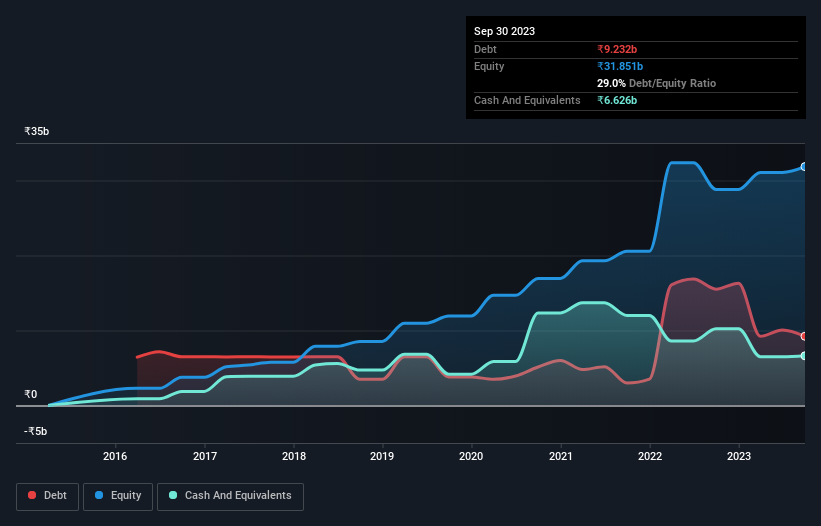
Task: Click the 29.0% Debt/Equity Ratio text
Action: point(656,83)
